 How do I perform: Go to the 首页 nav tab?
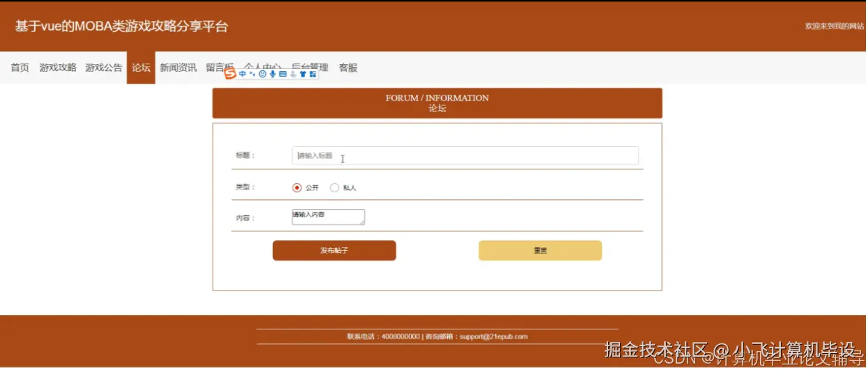[x=20, y=68]
